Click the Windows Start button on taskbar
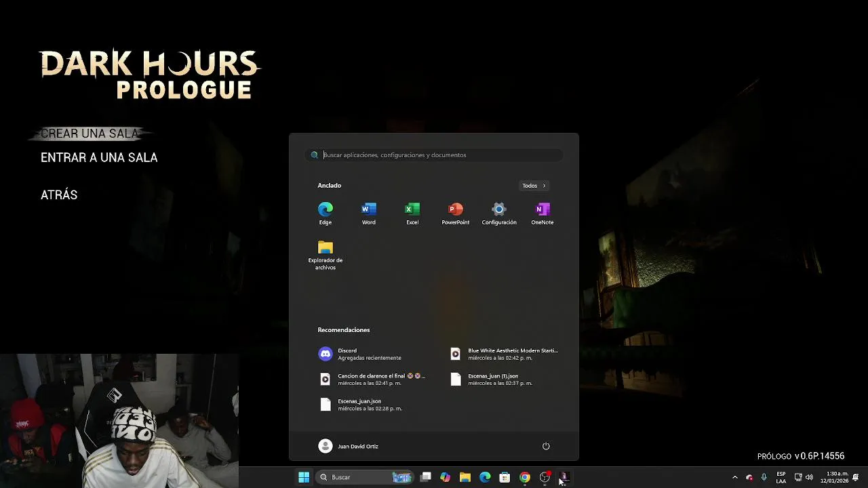This screenshot has height=488, width=868. point(304,477)
